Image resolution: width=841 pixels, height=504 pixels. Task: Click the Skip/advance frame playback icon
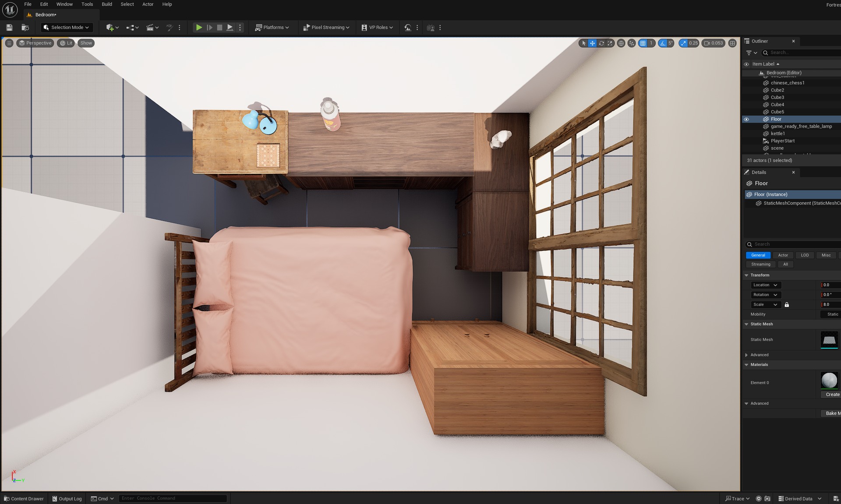coord(209,28)
